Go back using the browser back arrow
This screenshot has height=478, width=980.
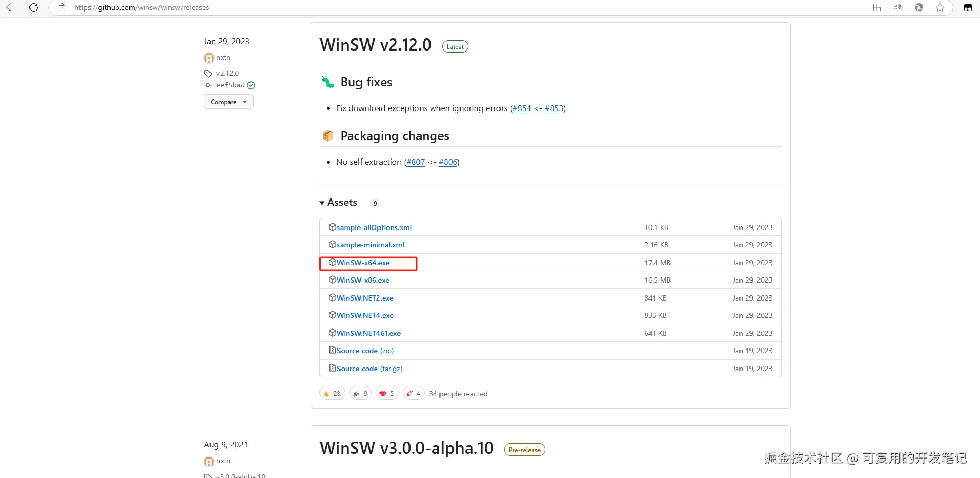pos(11,7)
